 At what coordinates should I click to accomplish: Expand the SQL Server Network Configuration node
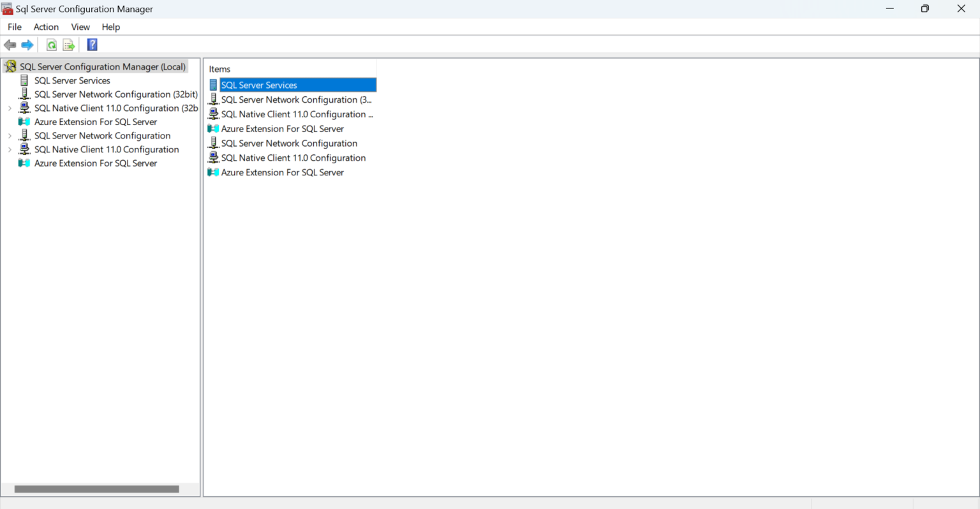click(x=10, y=135)
